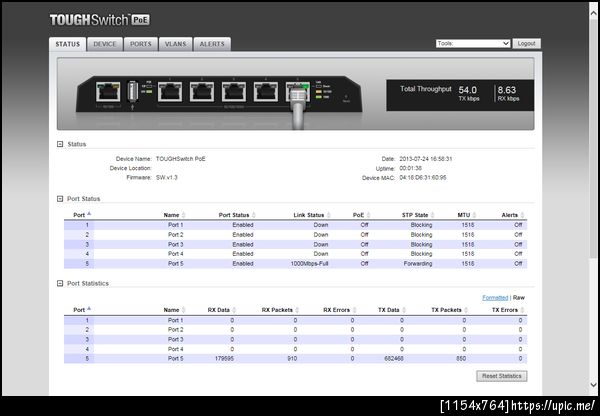Click the browser scrollbar down arrow
Image resolution: width=600 pixels, height=416 pixels.
point(593,385)
